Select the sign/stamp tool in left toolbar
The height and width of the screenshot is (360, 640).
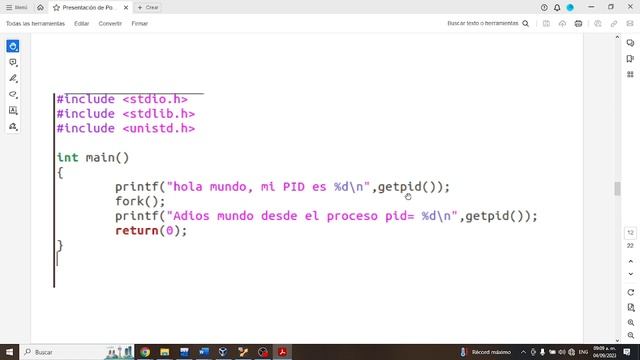click(13, 127)
